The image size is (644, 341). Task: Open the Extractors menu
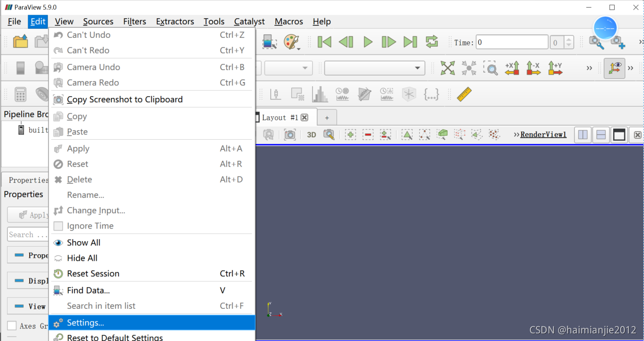(x=175, y=21)
